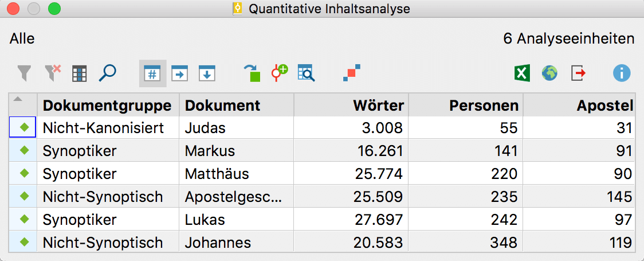Sort by Apostel column header
The width and height of the screenshot is (644, 261).
coord(579,105)
